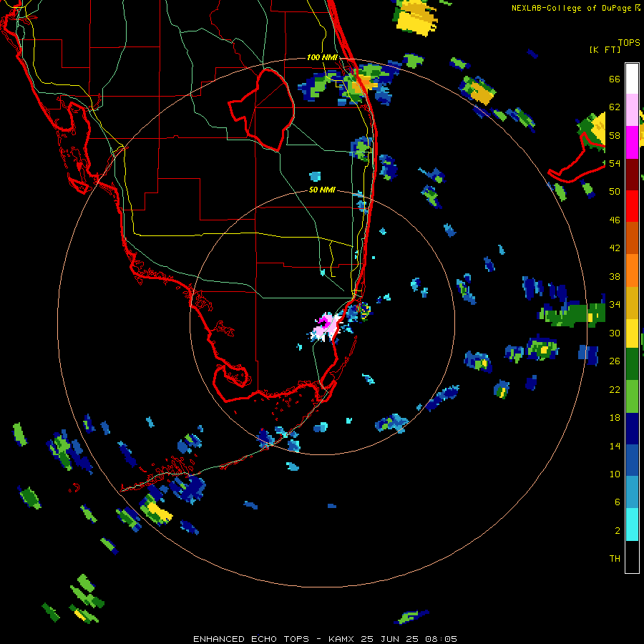Click the "[K FT]" units label
The height and width of the screenshot is (644, 644).
tap(605, 49)
